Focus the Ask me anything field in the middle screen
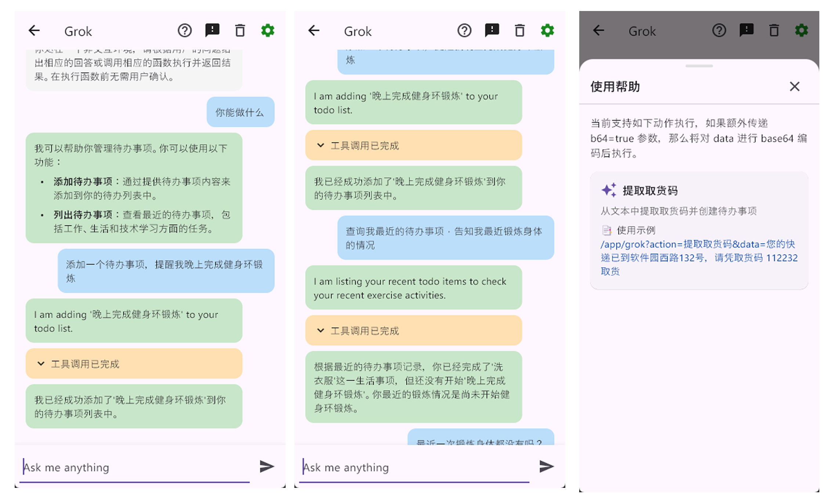This screenshot has width=834, height=504. click(x=414, y=467)
